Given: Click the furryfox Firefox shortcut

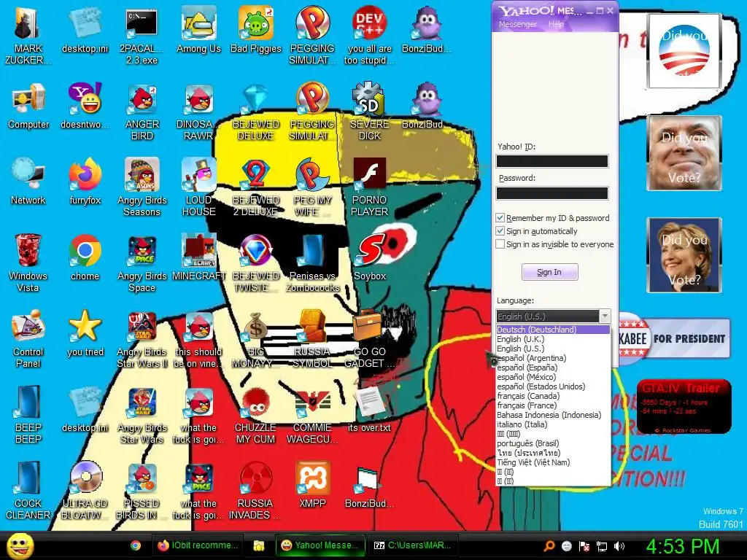Looking at the screenshot, I should tap(85, 182).
